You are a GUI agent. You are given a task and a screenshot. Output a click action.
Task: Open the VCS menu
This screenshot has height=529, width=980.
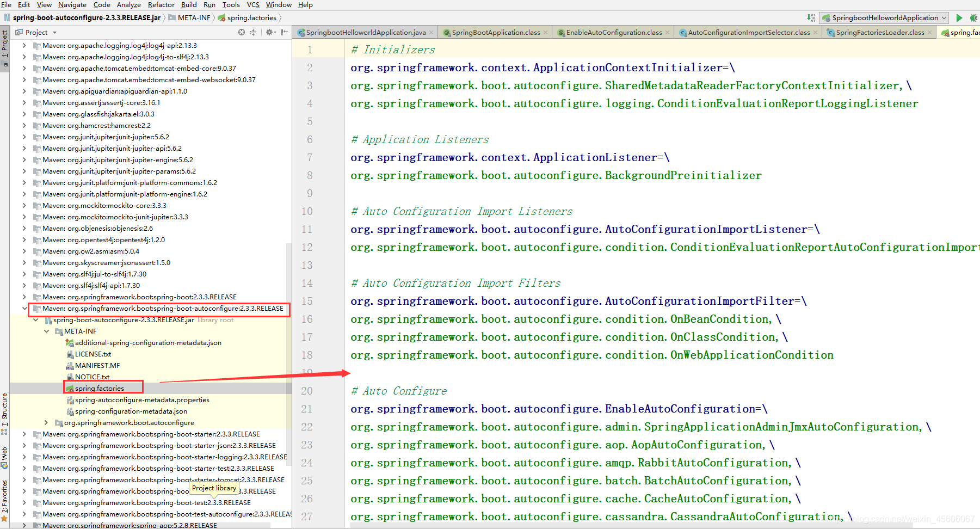pyautogui.click(x=253, y=5)
